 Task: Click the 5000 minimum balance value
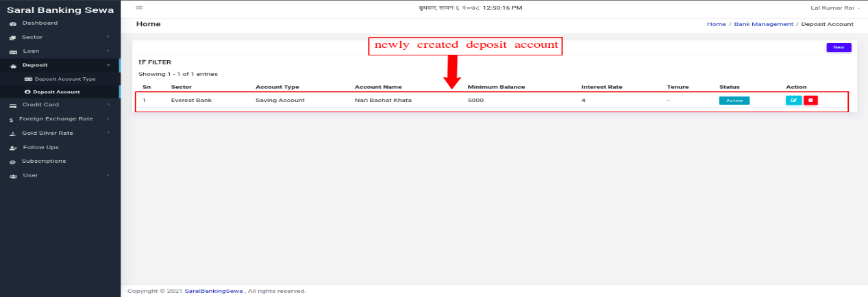(475, 101)
